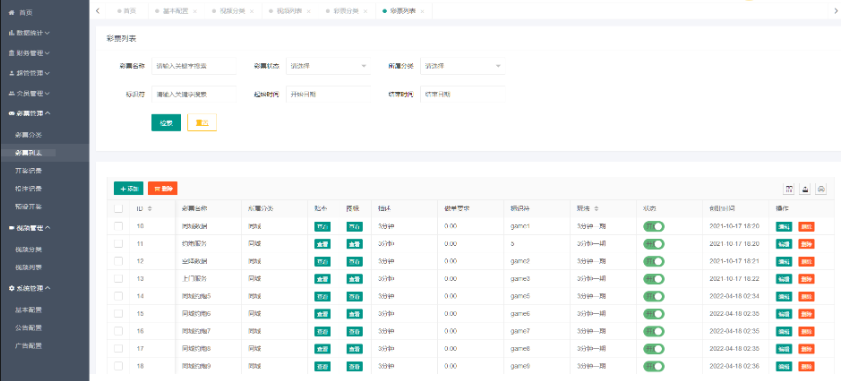This screenshot has width=841, height=381.
Task: Close the 基本配置 tab with its x
Action: [195, 11]
